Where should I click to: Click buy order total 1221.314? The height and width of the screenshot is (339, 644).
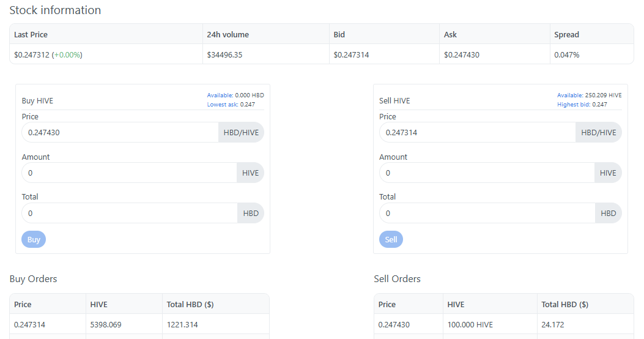[x=182, y=324]
